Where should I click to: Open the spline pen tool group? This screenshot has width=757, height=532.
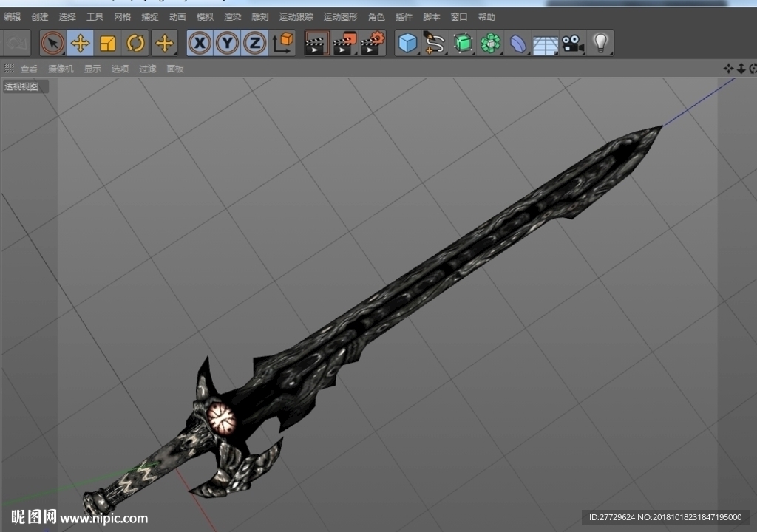[435, 44]
